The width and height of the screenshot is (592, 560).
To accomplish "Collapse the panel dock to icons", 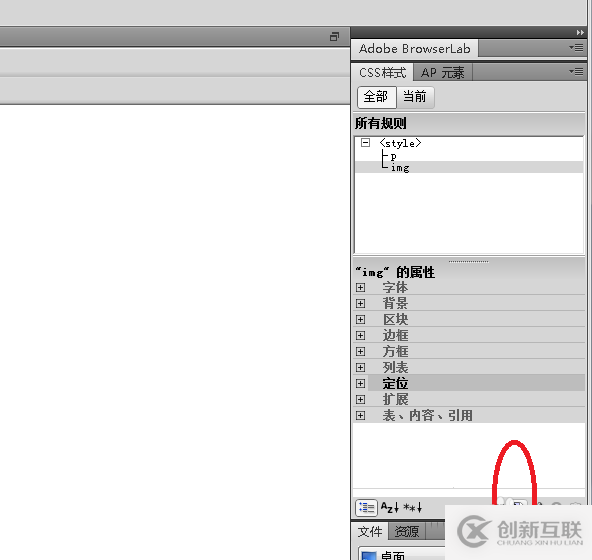I will coord(580,33).
